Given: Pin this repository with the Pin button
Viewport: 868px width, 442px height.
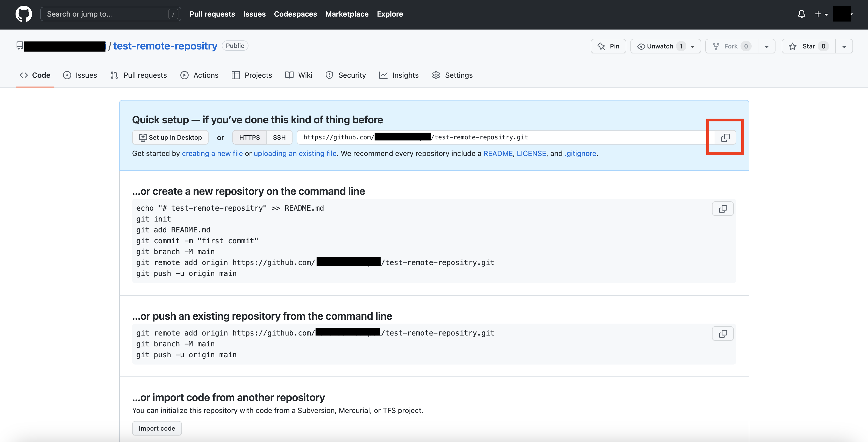Looking at the screenshot, I should [608, 46].
